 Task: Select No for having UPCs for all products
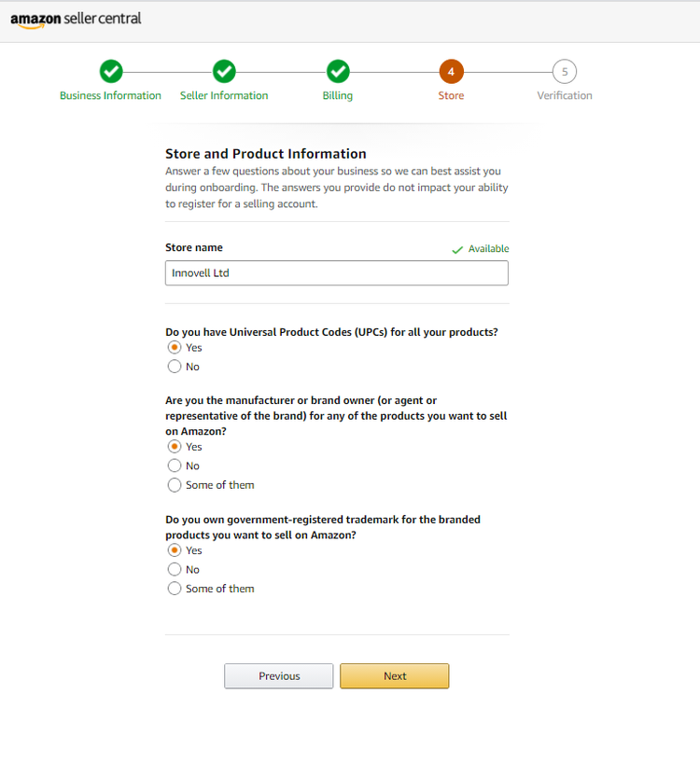(x=175, y=367)
